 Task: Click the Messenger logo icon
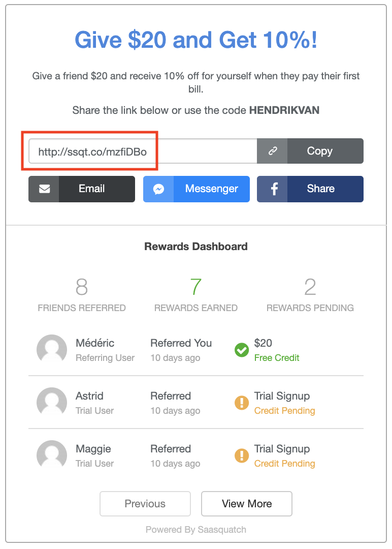pyautogui.click(x=158, y=189)
